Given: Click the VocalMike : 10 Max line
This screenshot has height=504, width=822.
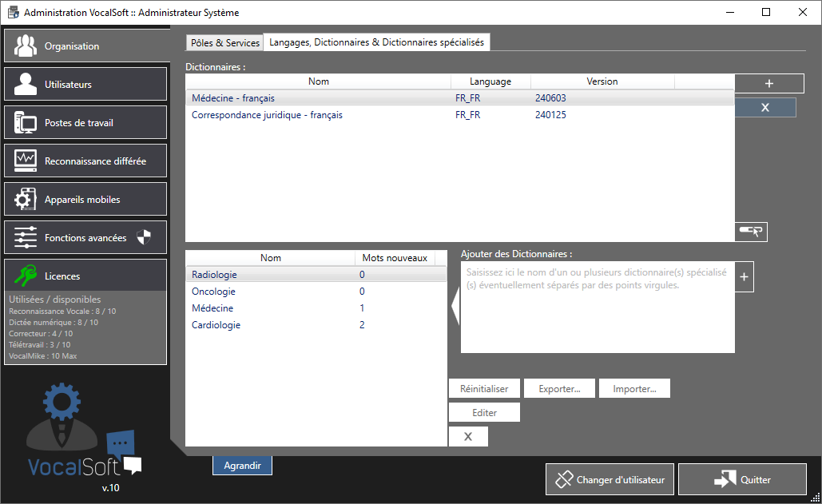Looking at the screenshot, I should click(43, 355).
